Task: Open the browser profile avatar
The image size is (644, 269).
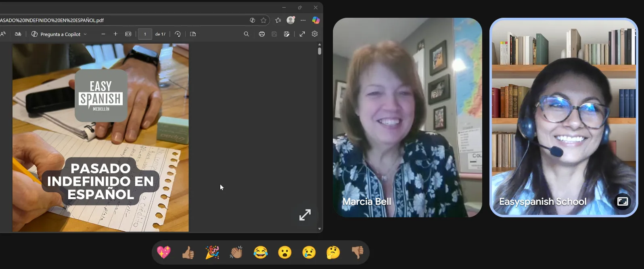Action: click(291, 20)
